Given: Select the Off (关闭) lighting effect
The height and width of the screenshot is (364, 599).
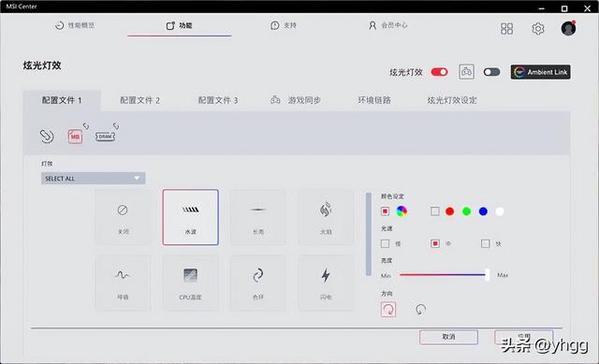Looking at the screenshot, I should 123,217.
